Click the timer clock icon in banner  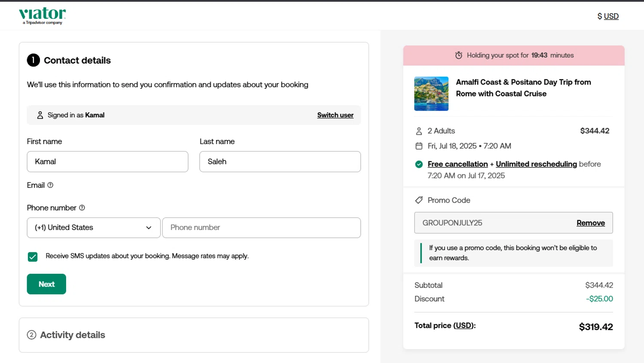[459, 55]
